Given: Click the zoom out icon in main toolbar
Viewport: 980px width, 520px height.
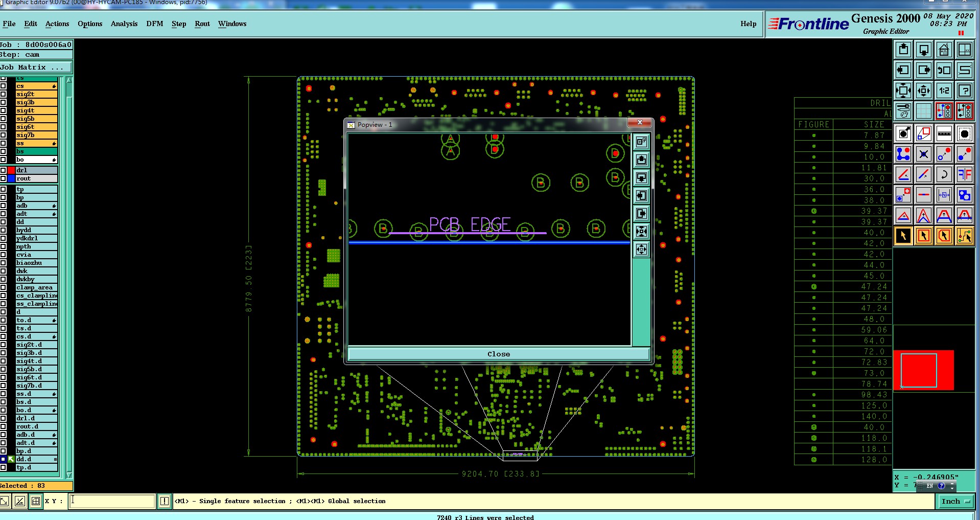Looking at the screenshot, I should [924, 91].
